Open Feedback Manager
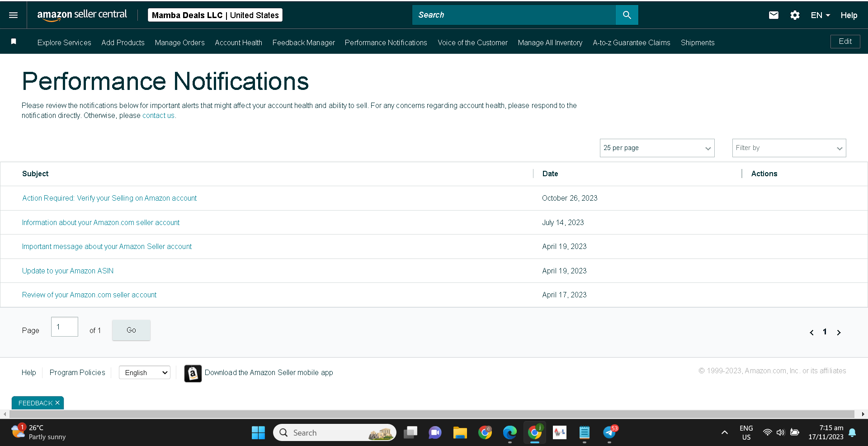868x446 pixels. point(303,42)
